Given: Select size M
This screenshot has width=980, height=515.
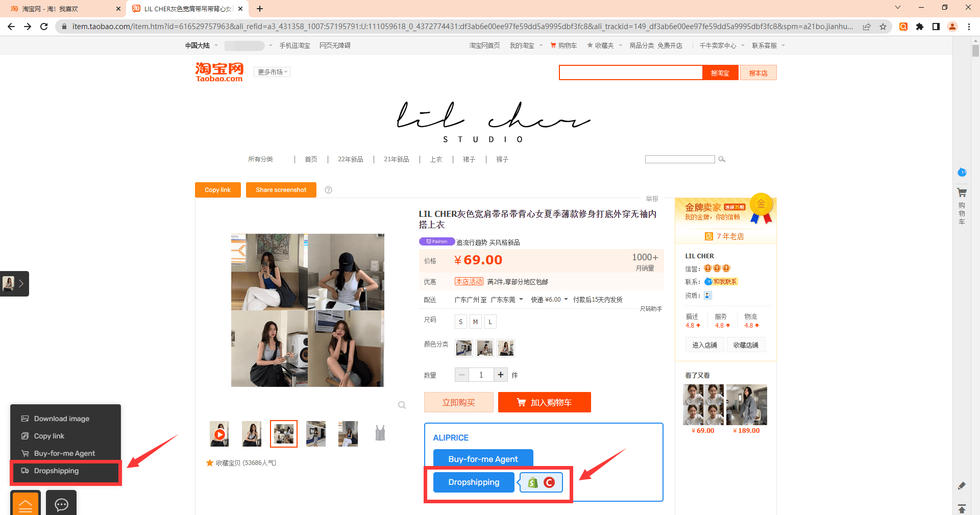Looking at the screenshot, I should point(476,322).
